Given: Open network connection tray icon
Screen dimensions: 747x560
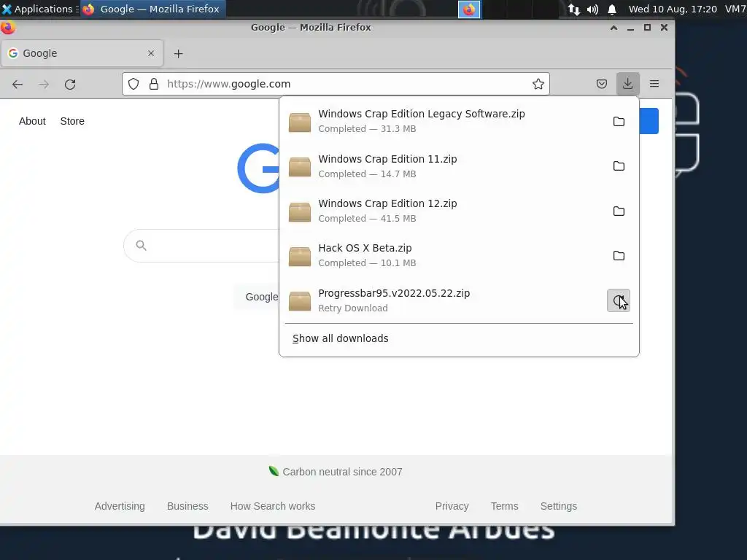Looking at the screenshot, I should pos(574,9).
